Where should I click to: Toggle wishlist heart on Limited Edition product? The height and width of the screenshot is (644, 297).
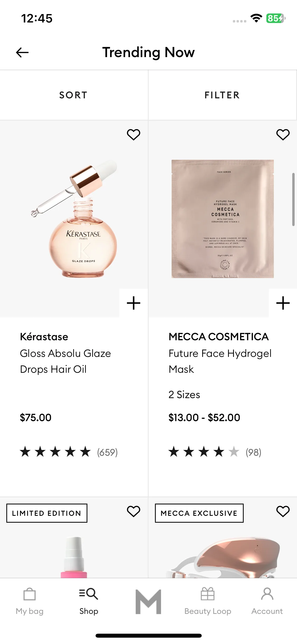point(134,511)
